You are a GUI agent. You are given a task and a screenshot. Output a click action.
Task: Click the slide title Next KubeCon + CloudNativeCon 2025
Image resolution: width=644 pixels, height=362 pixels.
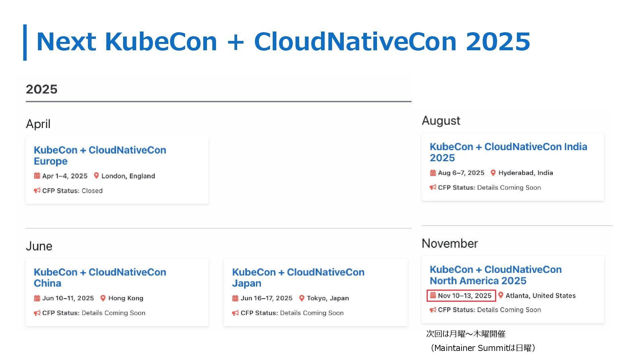pyautogui.click(x=283, y=42)
